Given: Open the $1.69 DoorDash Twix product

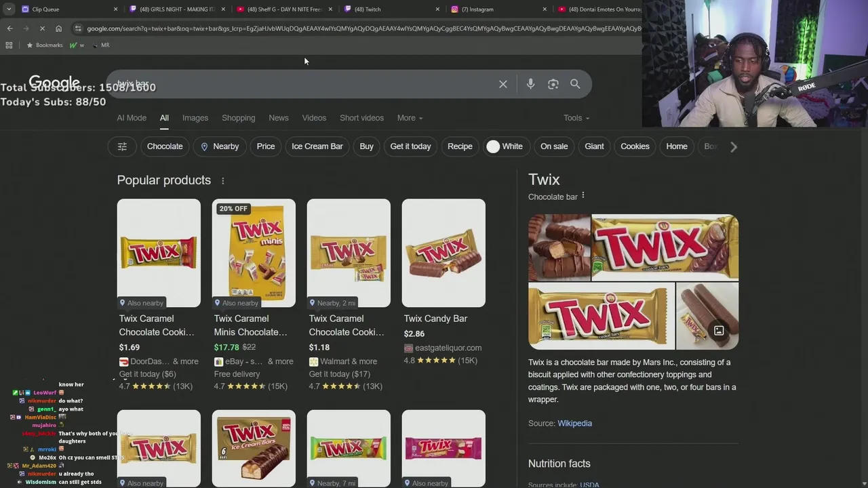Looking at the screenshot, I should coord(159,253).
